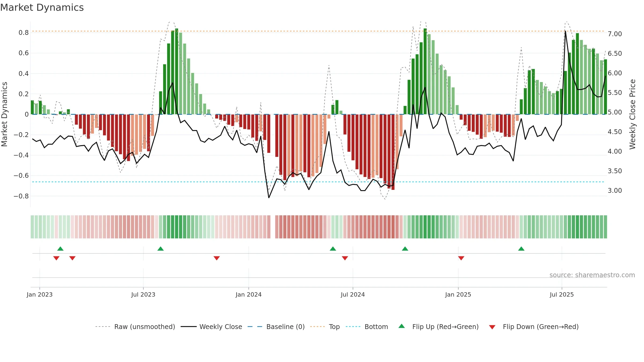
Task: Click the 0.4 left-axis tick label
Action: click(24, 73)
